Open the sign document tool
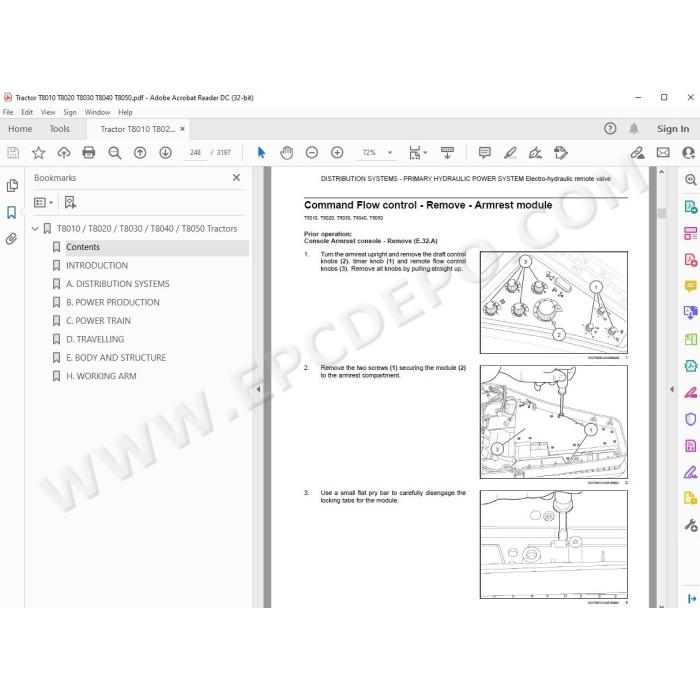 pos(535,153)
